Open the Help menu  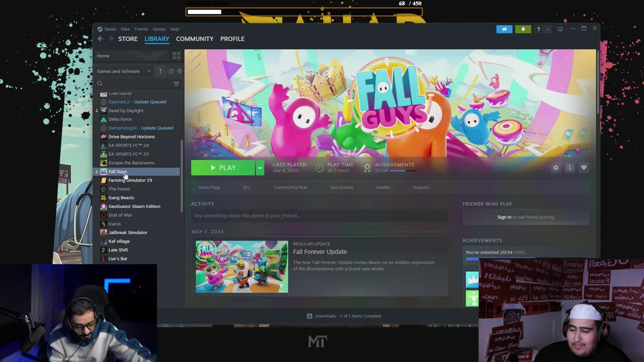click(175, 29)
